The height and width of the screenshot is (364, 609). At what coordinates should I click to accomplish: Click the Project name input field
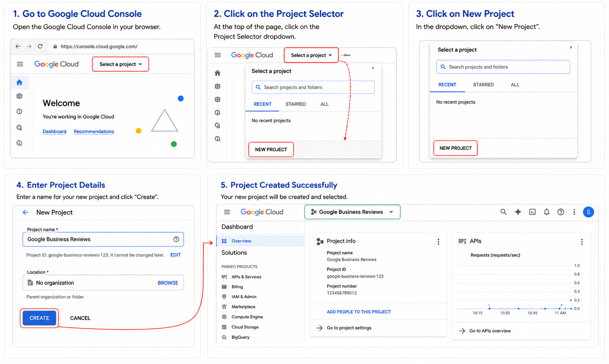(103, 239)
